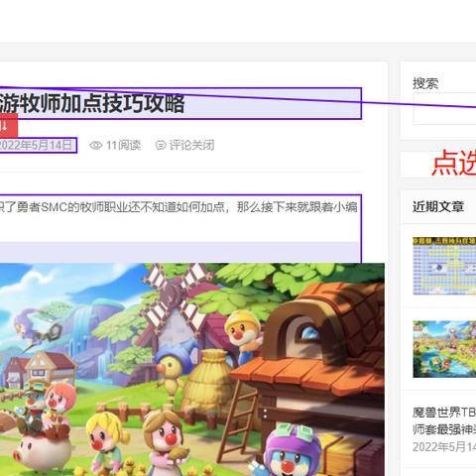This screenshot has width=476, height=476.
Task: Click the 近期文章 sidebar heading
Action: click(438, 207)
